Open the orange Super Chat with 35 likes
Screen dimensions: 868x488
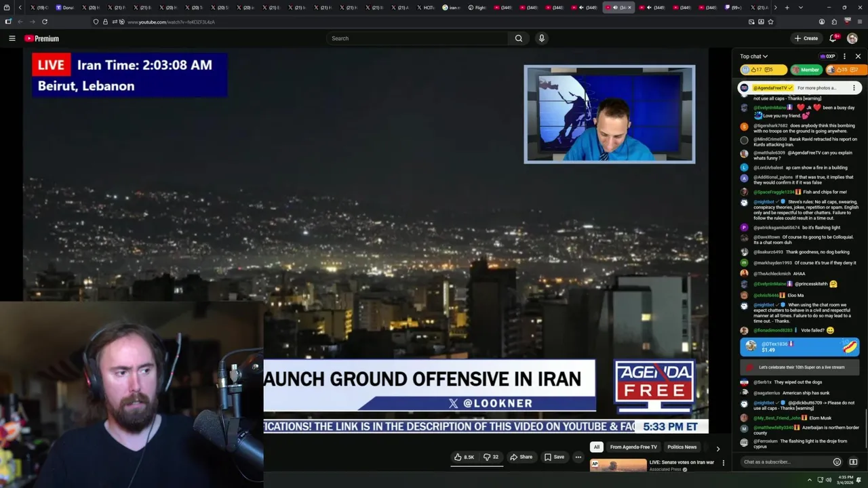click(846, 70)
